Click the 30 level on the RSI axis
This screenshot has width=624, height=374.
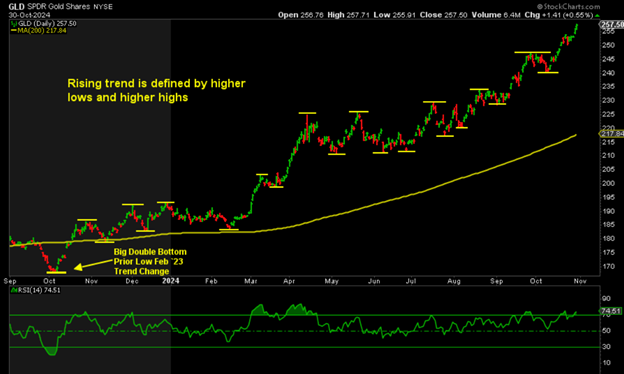click(x=606, y=347)
